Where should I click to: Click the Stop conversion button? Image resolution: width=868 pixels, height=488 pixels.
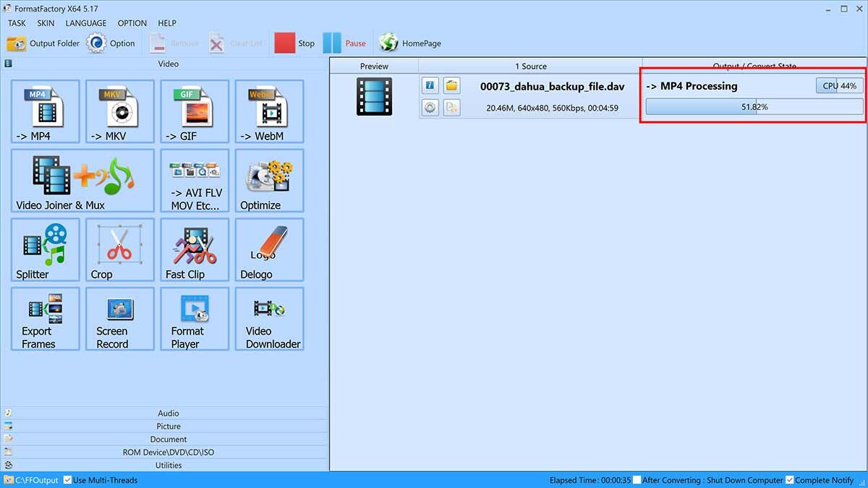coord(294,43)
